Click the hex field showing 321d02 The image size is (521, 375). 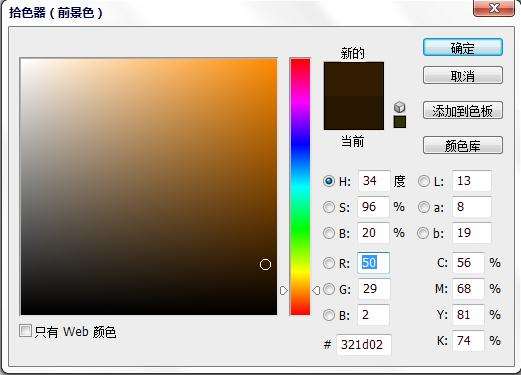point(363,345)
